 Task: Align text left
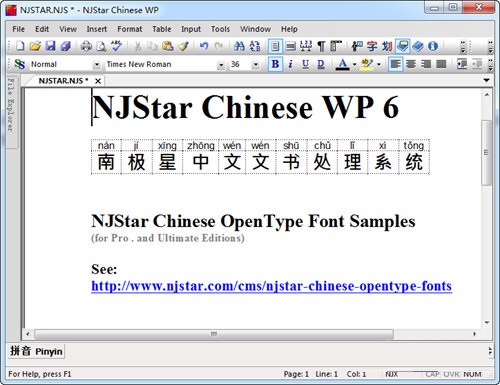[395, 64]
